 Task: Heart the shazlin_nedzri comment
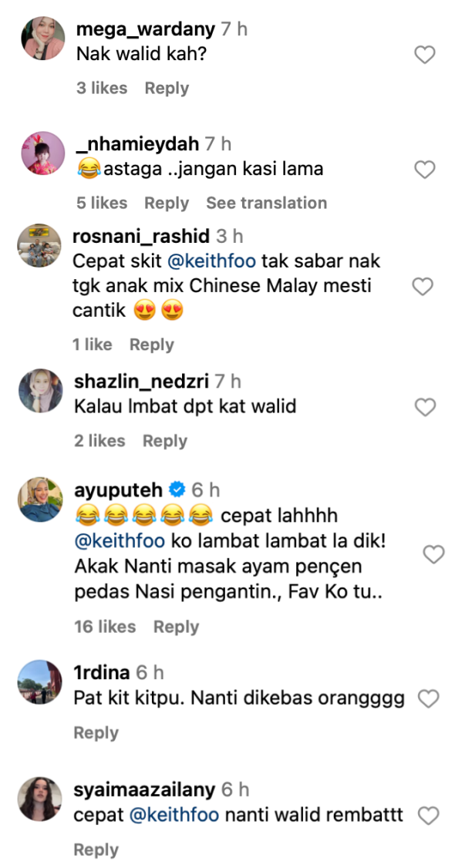425,408
